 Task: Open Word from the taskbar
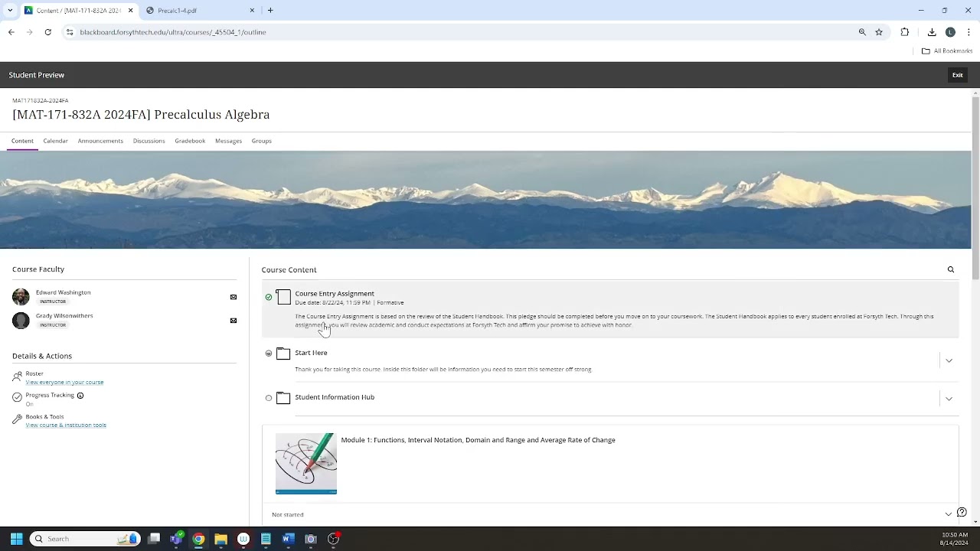[x=288, y=539]
